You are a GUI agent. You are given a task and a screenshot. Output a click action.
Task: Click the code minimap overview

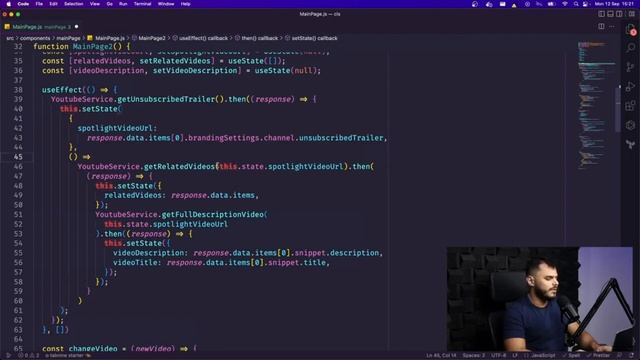point(596,104)
